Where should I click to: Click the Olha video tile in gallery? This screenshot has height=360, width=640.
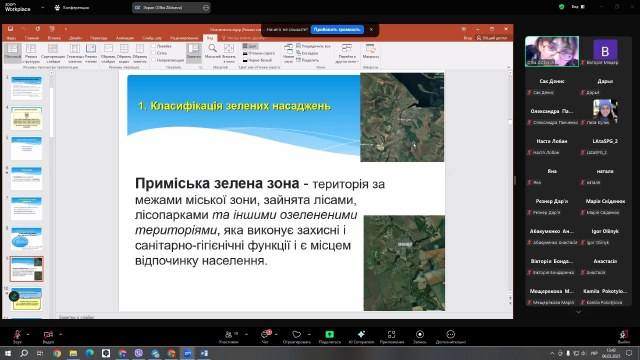552,51
